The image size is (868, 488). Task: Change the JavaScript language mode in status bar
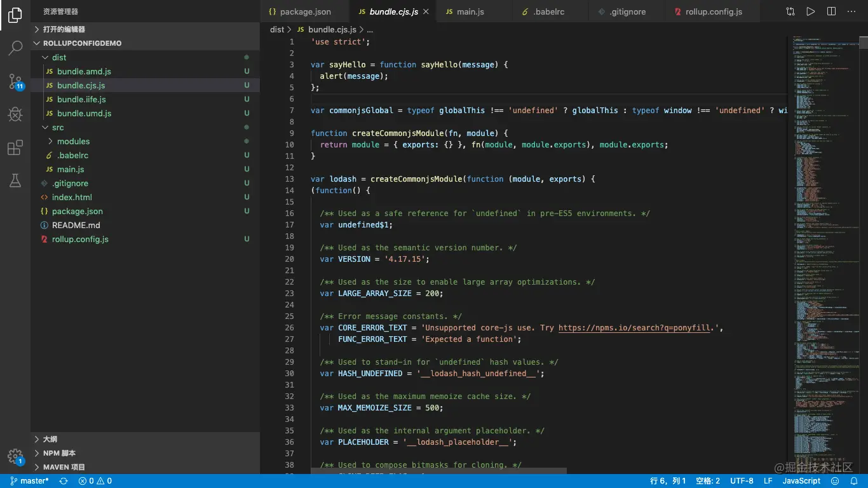coord(801,481)
